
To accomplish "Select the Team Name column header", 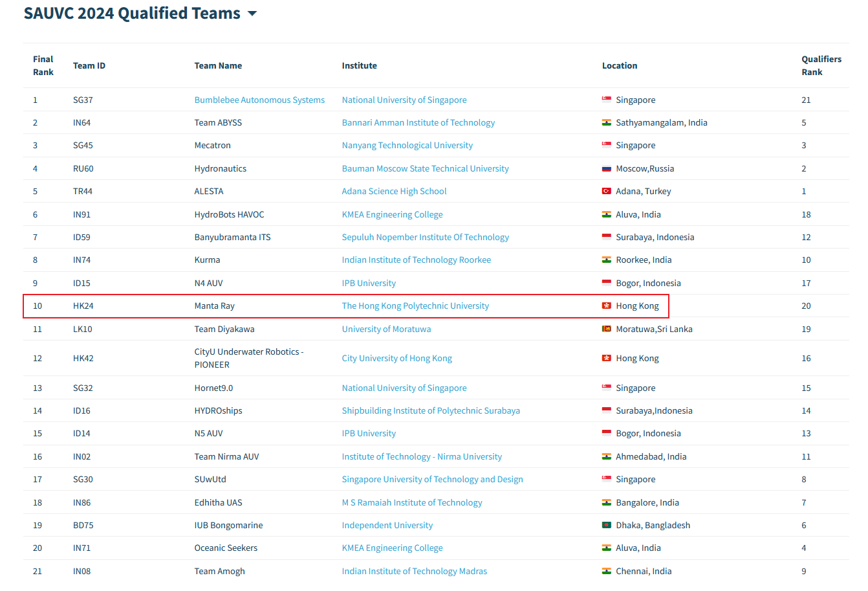I will [218, 65].
